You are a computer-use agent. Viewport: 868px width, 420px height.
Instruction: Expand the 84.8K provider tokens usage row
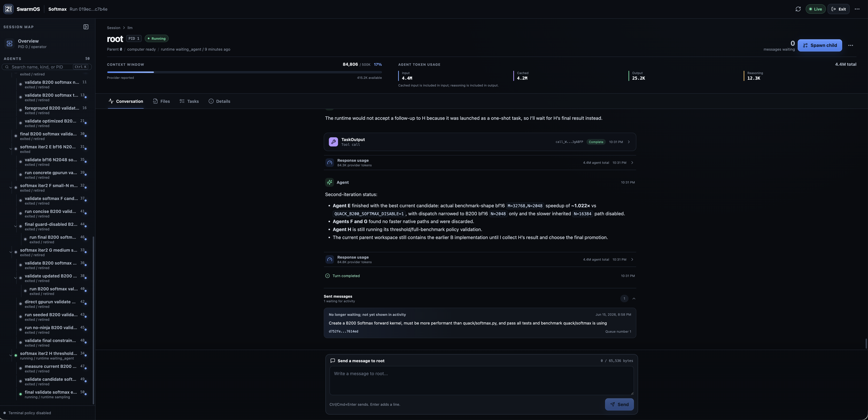[x=480, y=260]
